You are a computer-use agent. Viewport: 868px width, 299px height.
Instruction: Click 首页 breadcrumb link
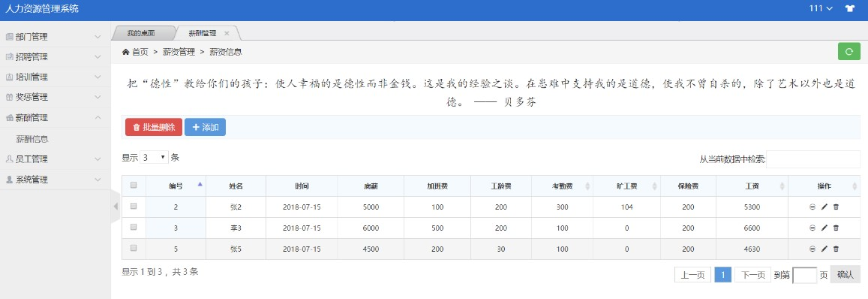point(140,52)
